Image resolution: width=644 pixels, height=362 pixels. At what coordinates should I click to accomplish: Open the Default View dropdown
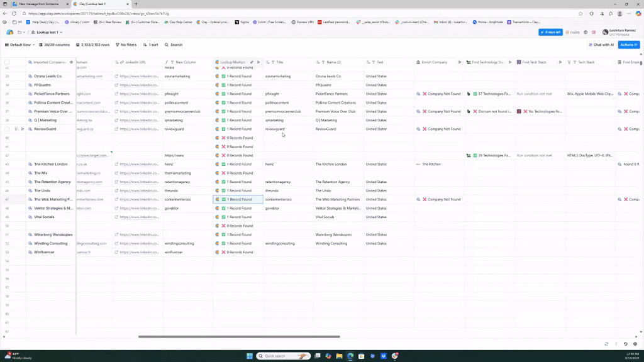(x=20, y=45)
